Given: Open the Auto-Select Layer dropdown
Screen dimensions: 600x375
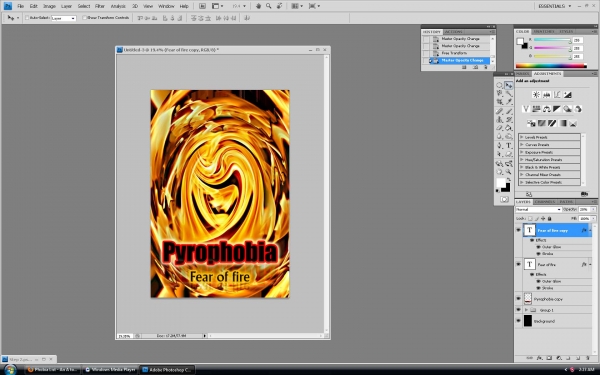Looking at the screenshot, I should [x=64, y=18].
